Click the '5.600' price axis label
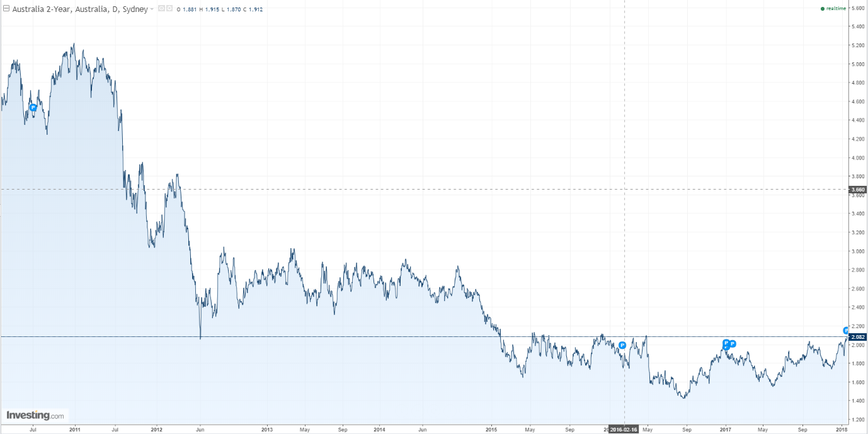The image size is (868, 434). 857,8
